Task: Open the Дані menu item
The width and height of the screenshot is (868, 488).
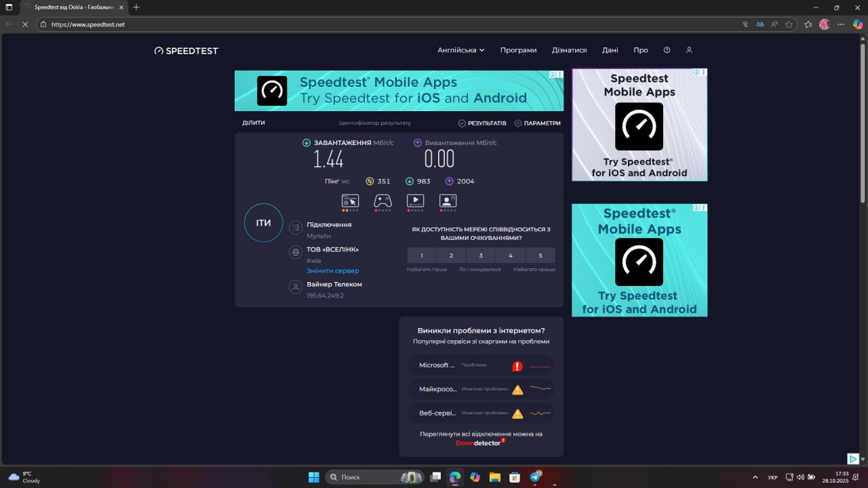Action: [610, 50]
